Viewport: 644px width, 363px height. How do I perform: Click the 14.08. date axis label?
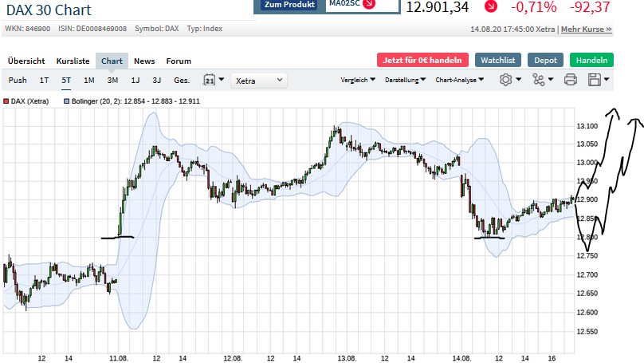pos(461,358)
